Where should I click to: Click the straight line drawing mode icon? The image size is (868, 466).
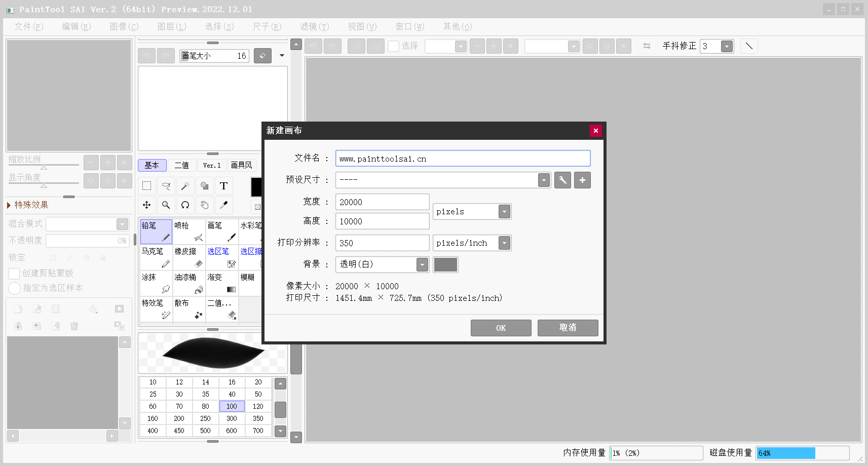[x=749, y=46]
